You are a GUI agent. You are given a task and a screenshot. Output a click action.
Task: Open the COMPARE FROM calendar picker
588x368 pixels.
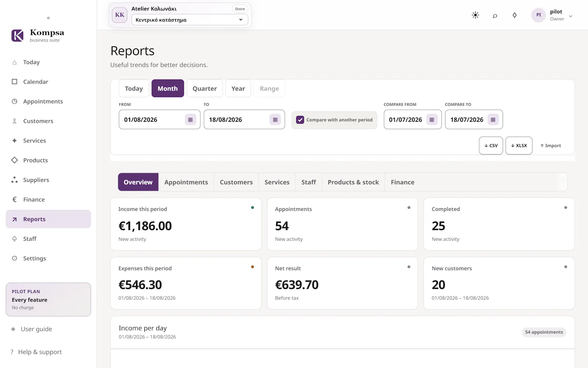click(432, 120)
